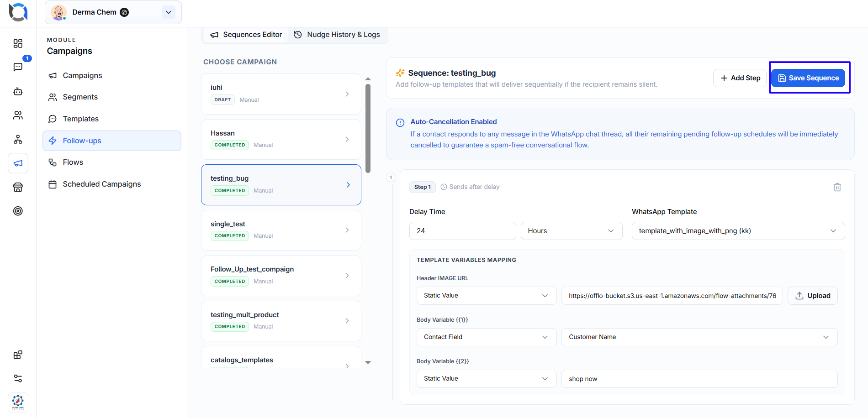Click the Derma Chem user avatar
The width and height of the screenshot is (868, 418).
[x=58, y=12]
